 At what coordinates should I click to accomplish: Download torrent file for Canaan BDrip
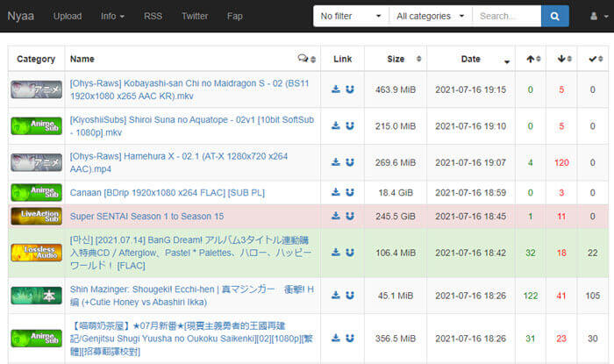pyautogui.click(x=336, y=192)
